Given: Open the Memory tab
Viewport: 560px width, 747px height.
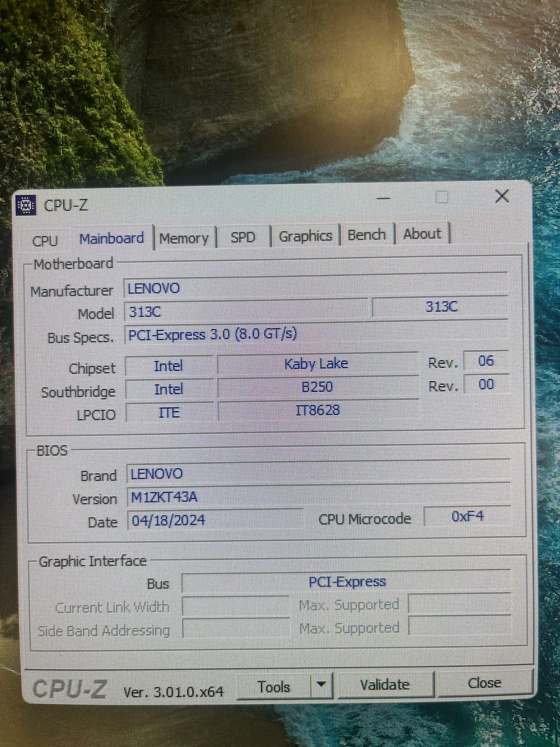Looking at the screenshot, I should (184, 238).
